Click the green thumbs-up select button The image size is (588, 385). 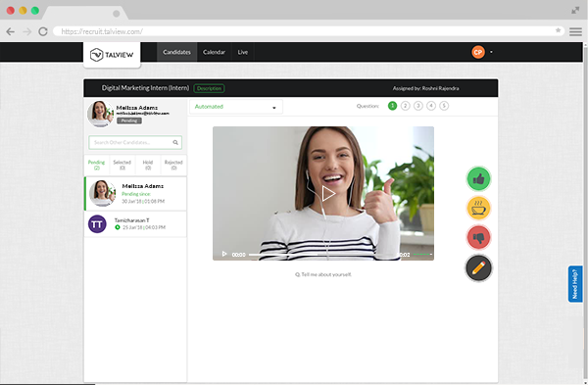coord(478,179)
